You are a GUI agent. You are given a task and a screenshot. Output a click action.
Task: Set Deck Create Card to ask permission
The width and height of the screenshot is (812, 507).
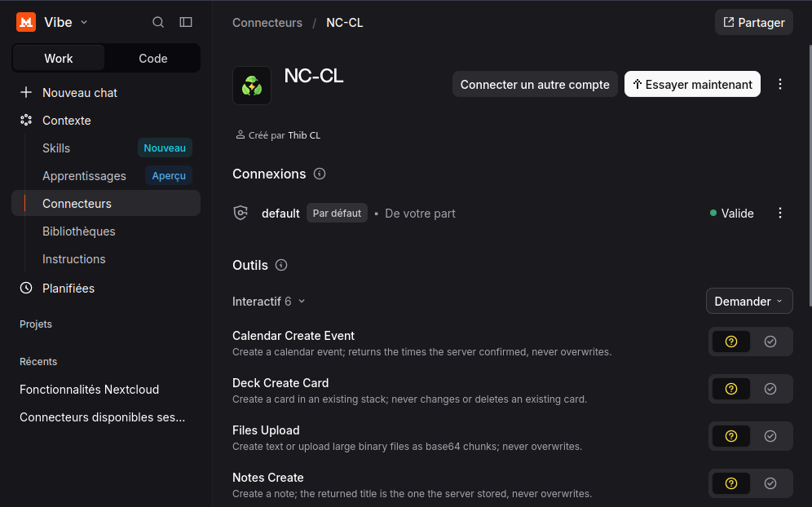[731, 389]
